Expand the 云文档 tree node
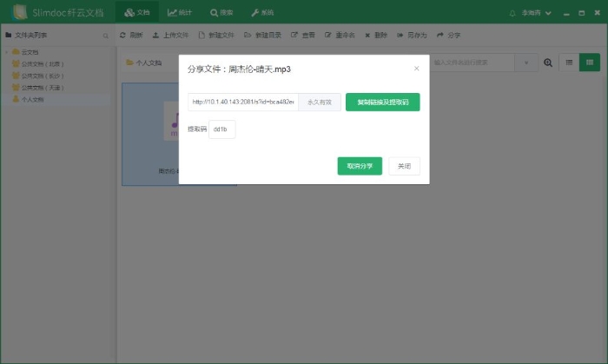608x364 pixels. click(7, 52)
